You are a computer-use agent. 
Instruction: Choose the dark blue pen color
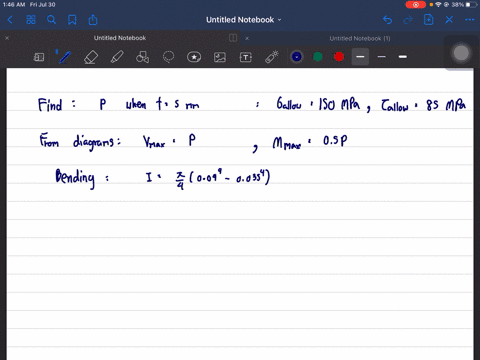(297, 57)
